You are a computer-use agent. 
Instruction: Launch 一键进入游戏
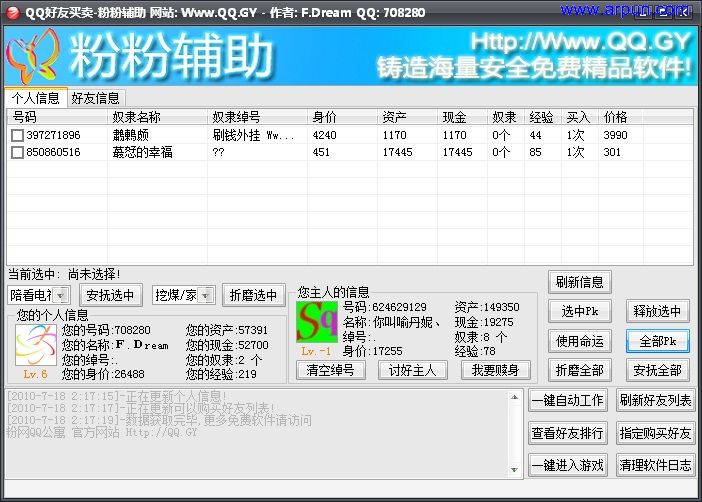tap(568, 465)
